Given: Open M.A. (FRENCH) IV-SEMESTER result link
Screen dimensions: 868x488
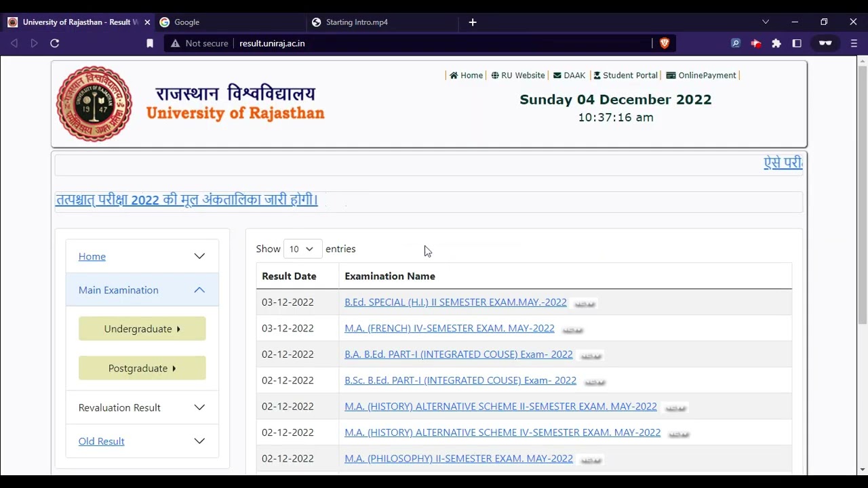Looking at the screenshot, I should (x=450, y=328).
